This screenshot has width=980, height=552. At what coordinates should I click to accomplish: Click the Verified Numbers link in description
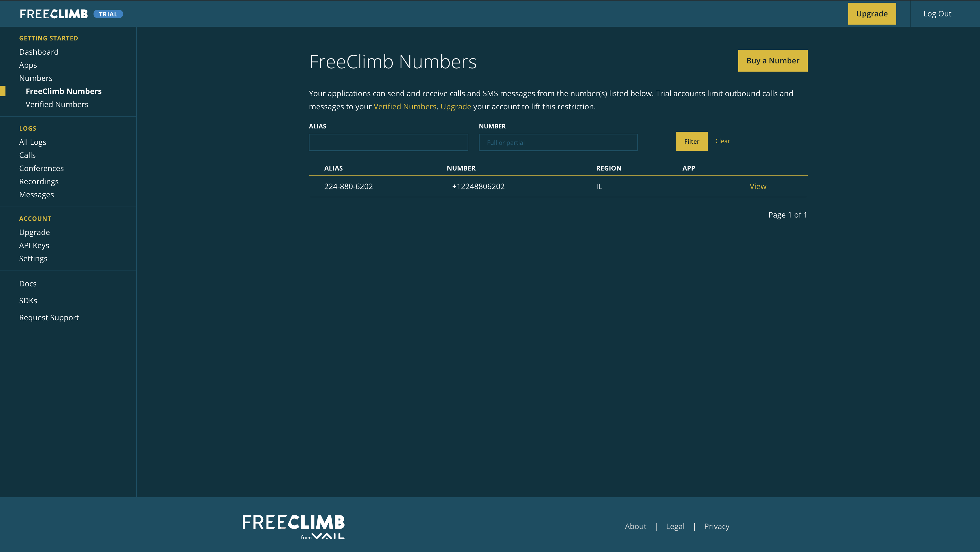click(x=404, y=107)
